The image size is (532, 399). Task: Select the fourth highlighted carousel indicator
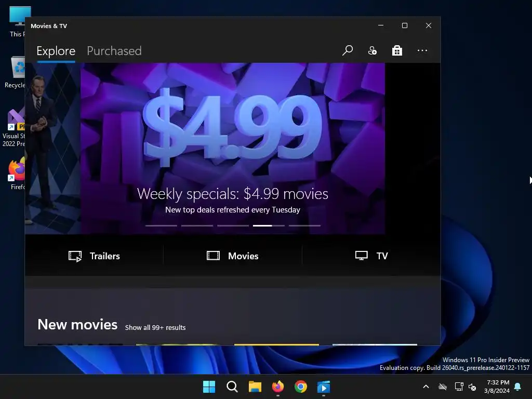(269, 225)
